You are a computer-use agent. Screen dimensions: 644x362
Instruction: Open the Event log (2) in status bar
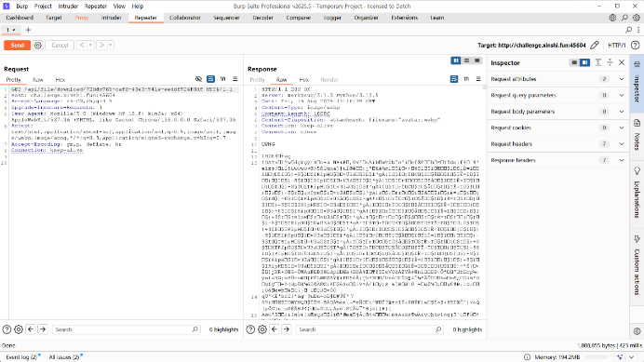(x=21, y=357)
